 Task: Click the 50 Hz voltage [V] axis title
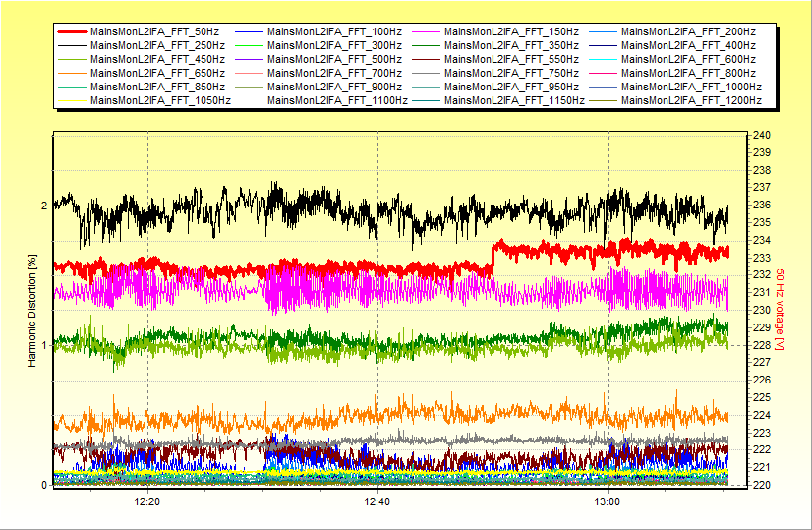(780, 311)
